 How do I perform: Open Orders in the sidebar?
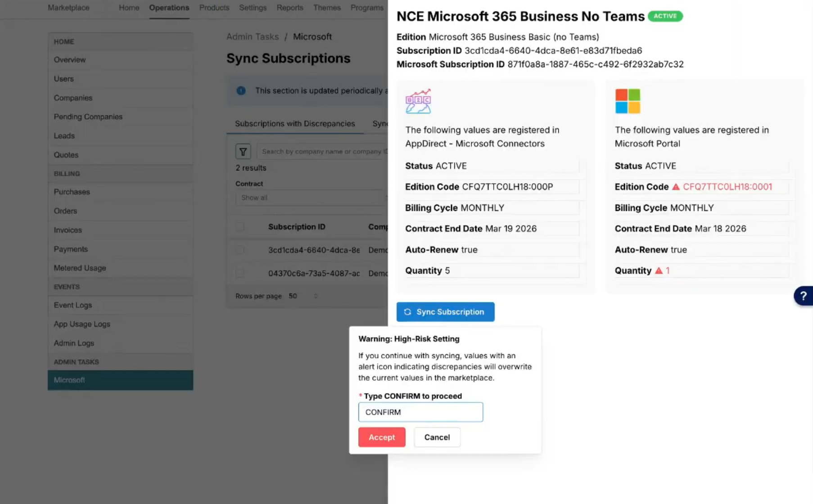tap(120, 211)
